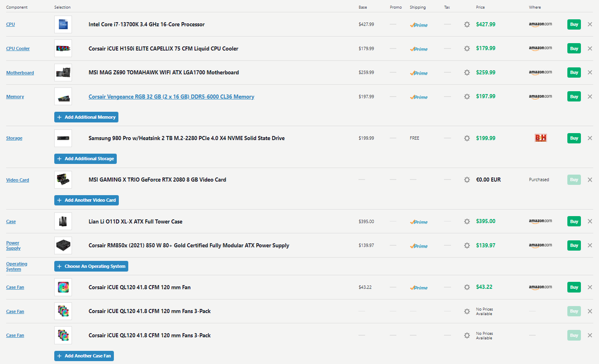
Task: Click Add Additional Memory button
Action: tap(86, 117)
